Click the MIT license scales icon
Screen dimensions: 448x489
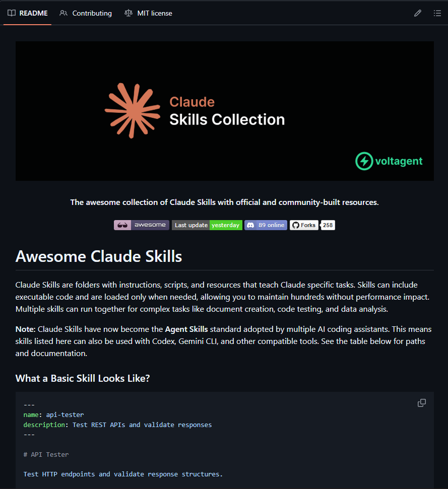[x=128, y=13]
